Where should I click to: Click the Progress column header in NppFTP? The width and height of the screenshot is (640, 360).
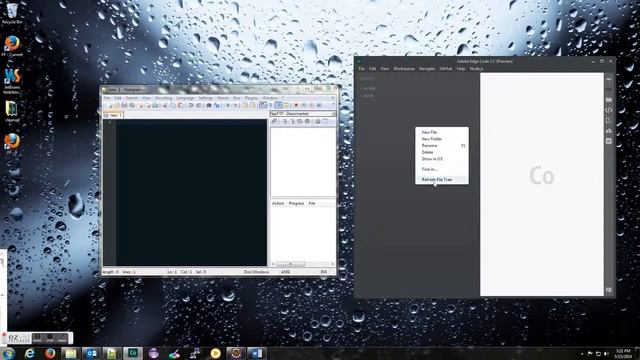coord(296,203)
